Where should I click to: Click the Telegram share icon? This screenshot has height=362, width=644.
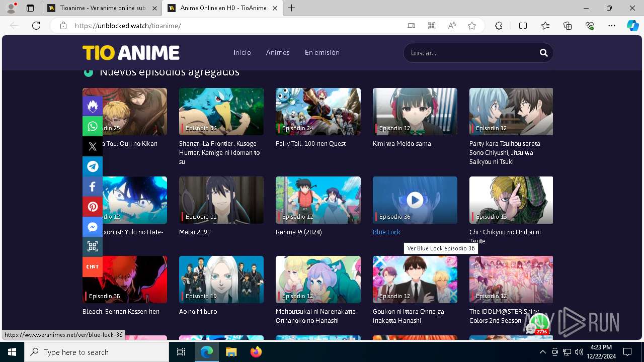click(x=93, y=166)
